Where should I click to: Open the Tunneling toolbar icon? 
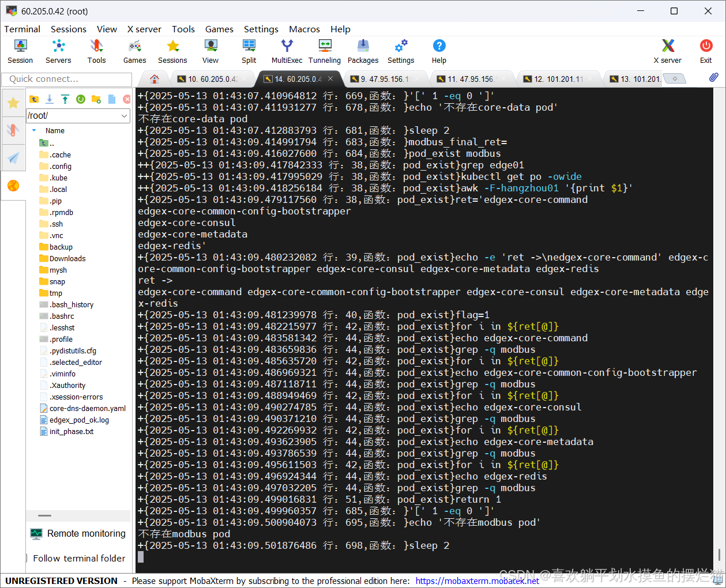coord(325,51)
